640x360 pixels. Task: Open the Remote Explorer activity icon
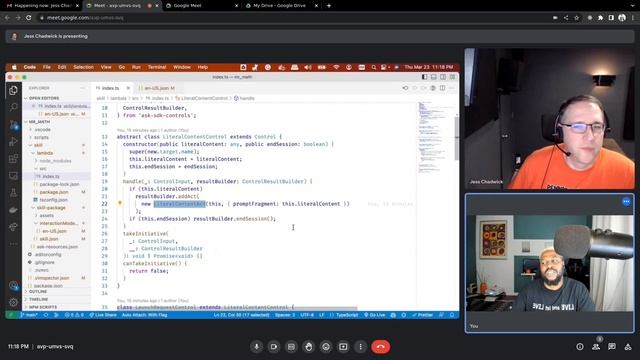pos(13,176)
